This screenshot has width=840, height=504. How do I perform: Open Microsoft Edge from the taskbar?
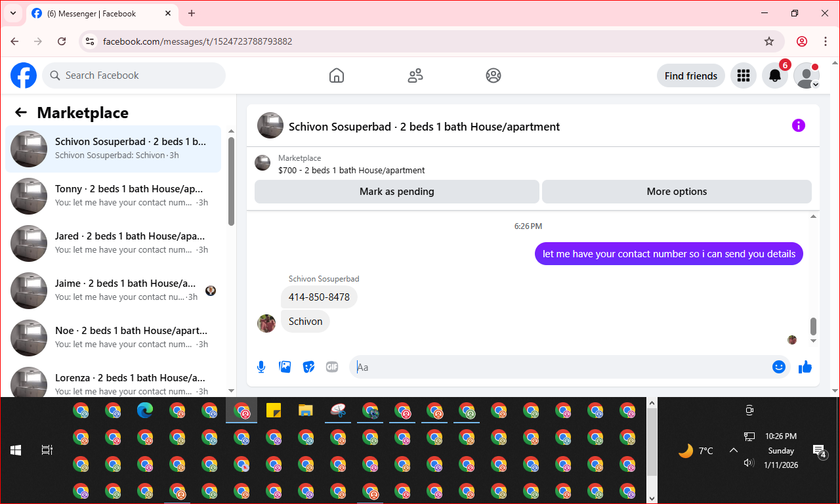tap(144, 411)
